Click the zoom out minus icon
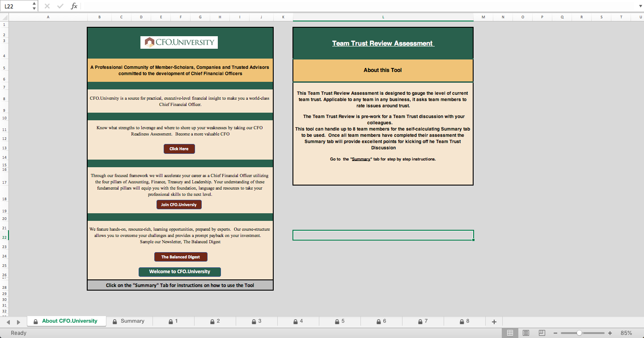The image size is (644, 338). [x=555, y=333]
